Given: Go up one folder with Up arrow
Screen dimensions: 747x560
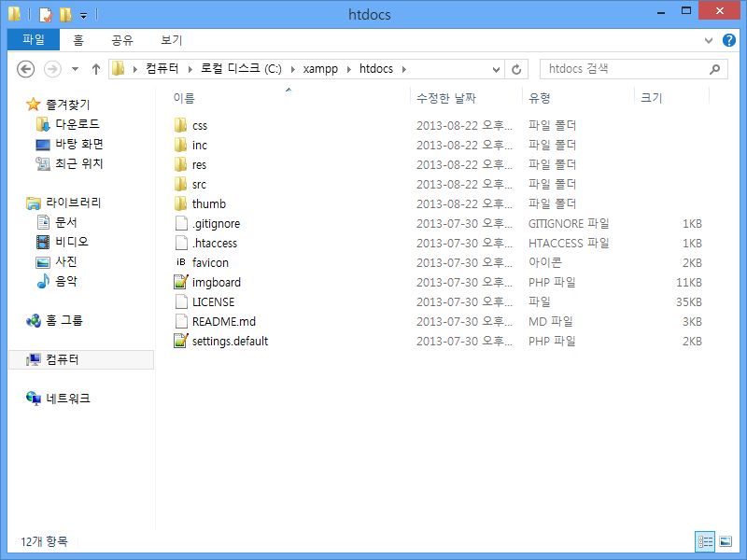Looking at the screenshot, I should tap(96, 69).
